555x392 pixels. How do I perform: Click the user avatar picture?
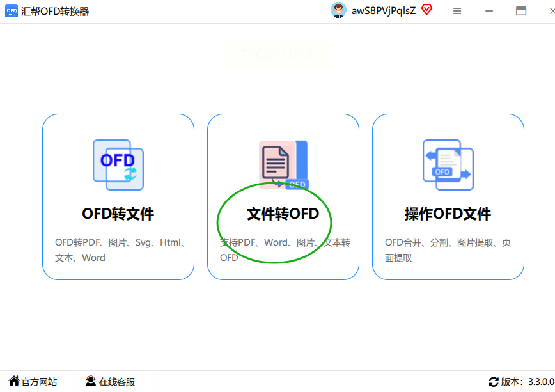coord(338,11)
